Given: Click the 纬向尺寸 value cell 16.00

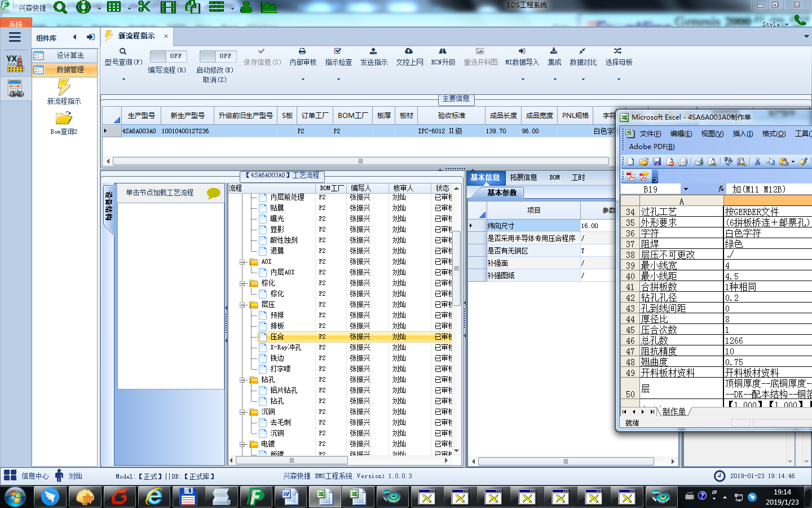Looking at the screenshot, I should 598,226.
